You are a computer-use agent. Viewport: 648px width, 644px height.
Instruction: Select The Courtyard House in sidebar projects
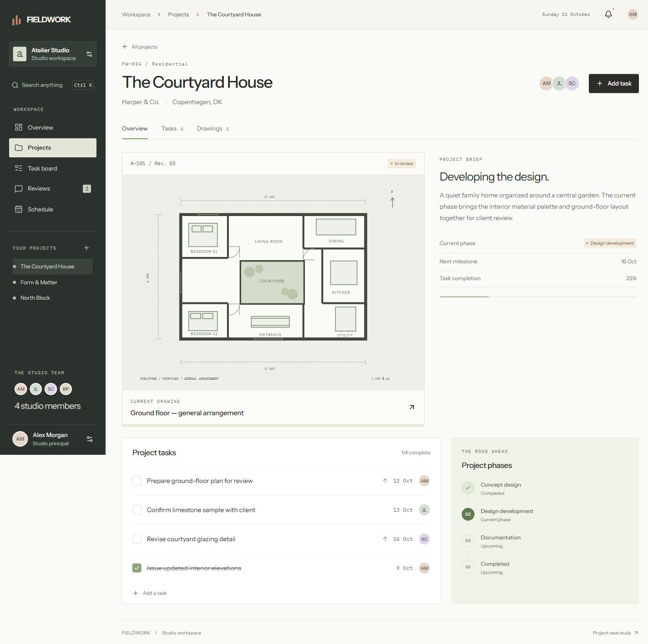(53, 267)
